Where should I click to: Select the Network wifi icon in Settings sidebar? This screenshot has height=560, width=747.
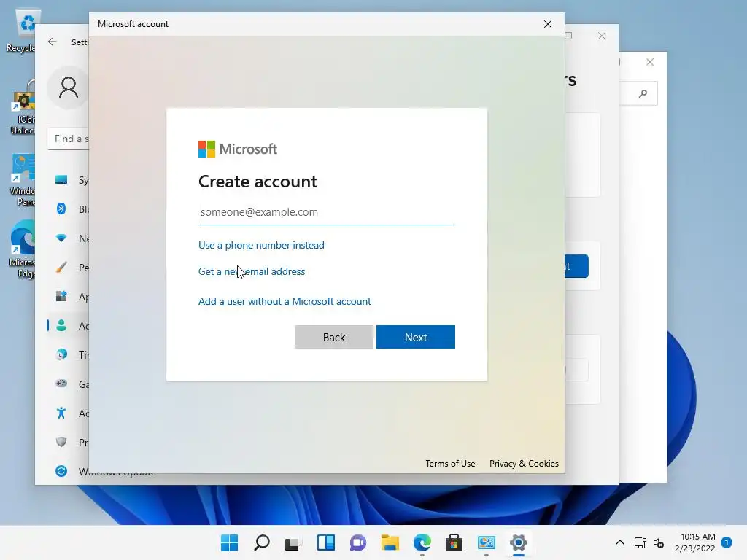tap(61, 238)
